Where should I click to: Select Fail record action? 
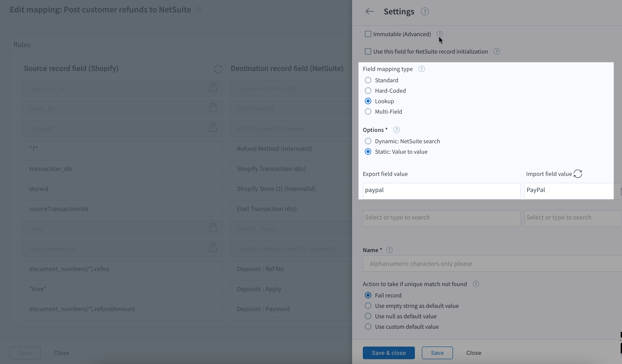[x=368, y=295]
